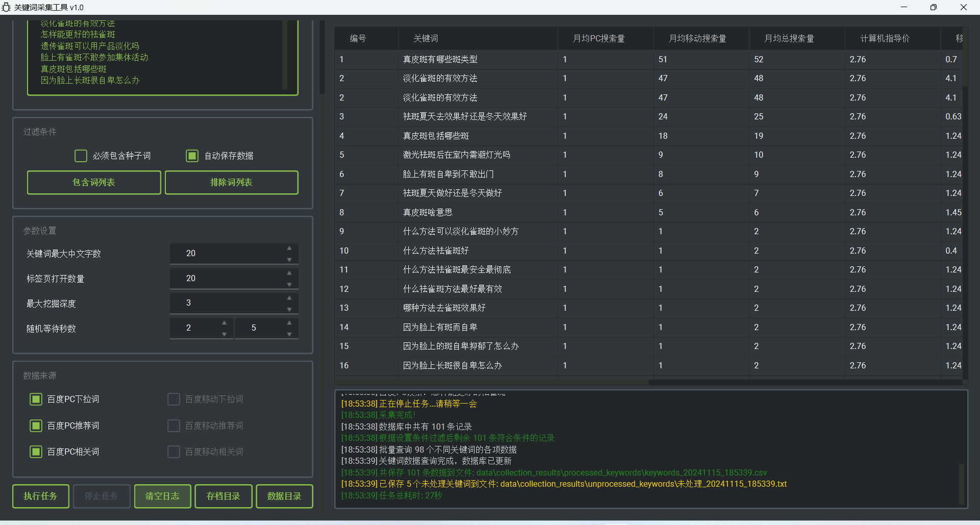Click log line 数据库中共有 101 条记录

pos(406,427)
